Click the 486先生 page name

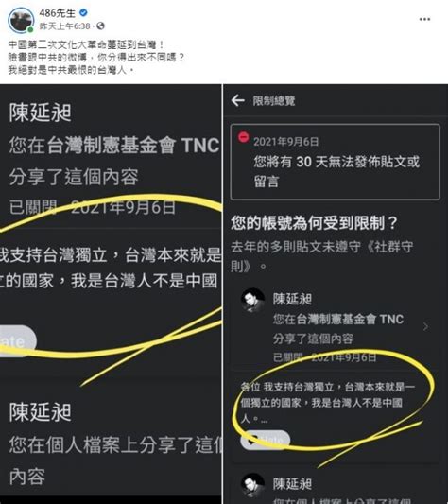(58, 13)
